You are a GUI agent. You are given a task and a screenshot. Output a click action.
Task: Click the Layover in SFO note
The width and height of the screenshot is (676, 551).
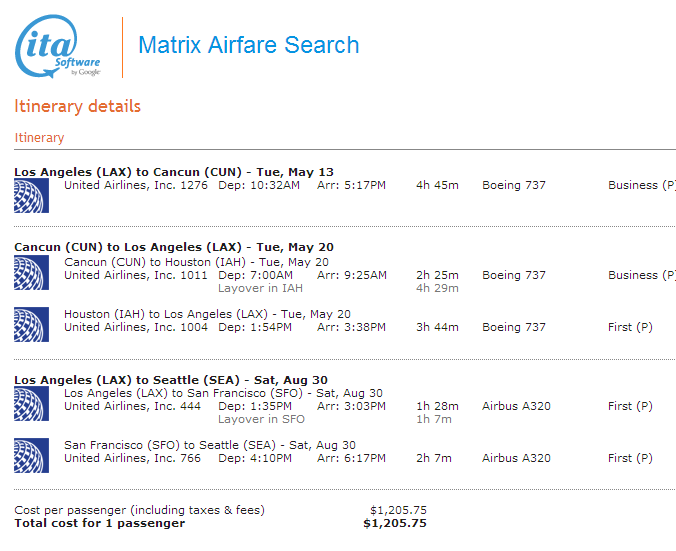(x=261, y=419)
